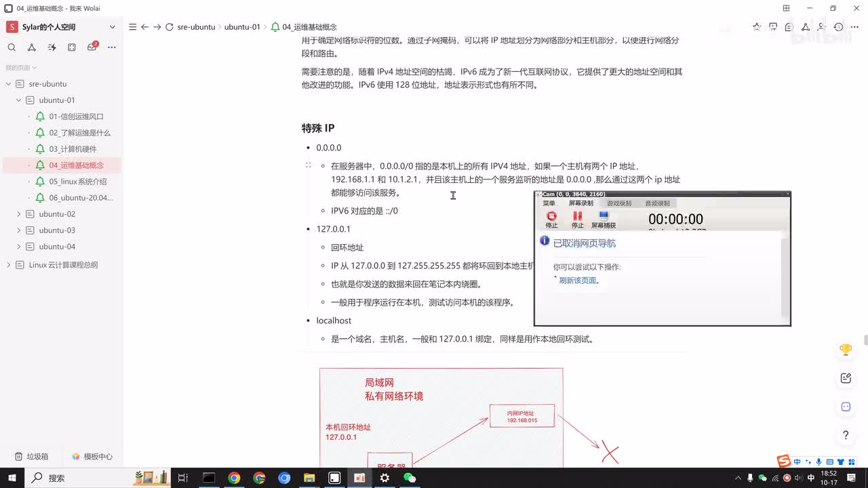Screen dimensions: 868x488
Task: Click 刷新该页面 link in recorder window
Action: [579, 281]
